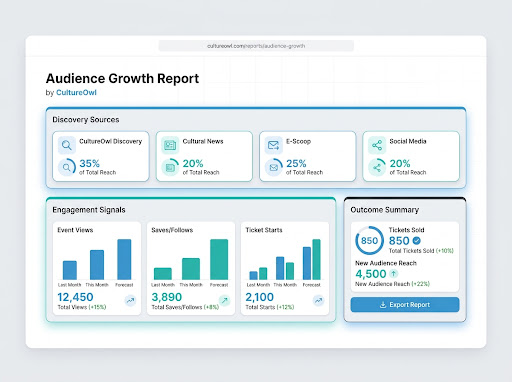Click the New Audience Reach (+22%) text
Screen dimensions: 512x382
[x=392, y=284]
